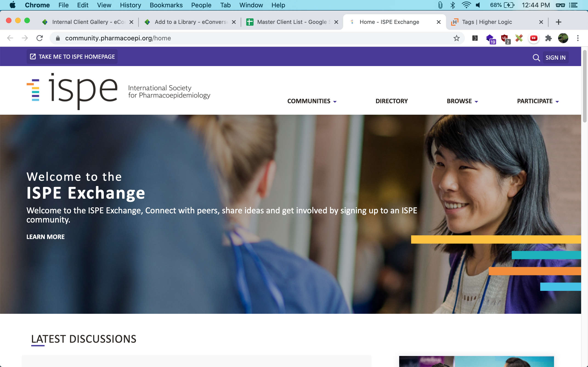Bookmark page with the star icon
588x367 pixels.
tap(456, 38)
